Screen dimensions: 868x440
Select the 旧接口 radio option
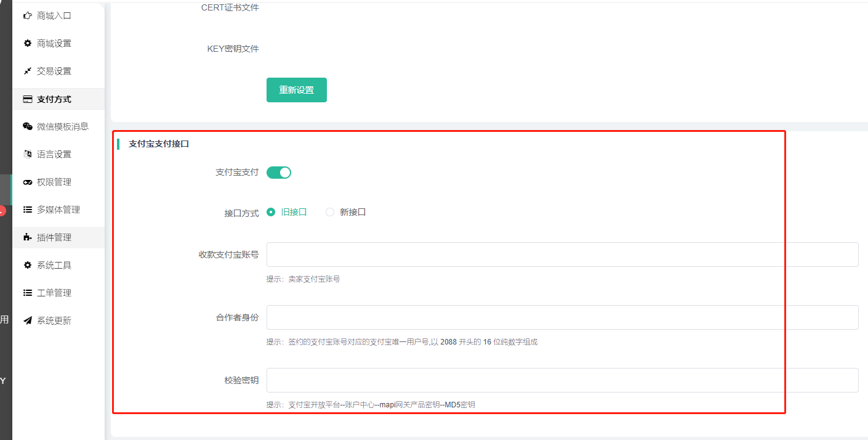tap(287, 212)
